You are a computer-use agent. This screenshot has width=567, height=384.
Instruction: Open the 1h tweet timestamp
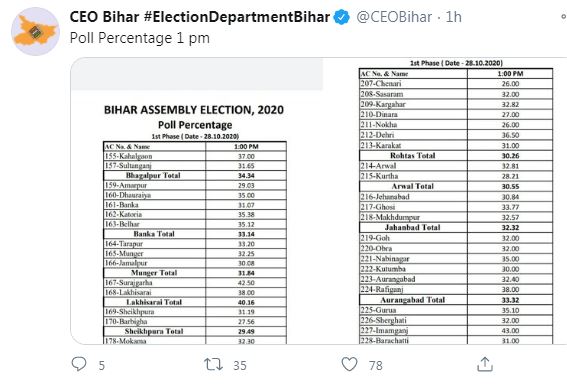pyautogui.click(x=453, y=17)
